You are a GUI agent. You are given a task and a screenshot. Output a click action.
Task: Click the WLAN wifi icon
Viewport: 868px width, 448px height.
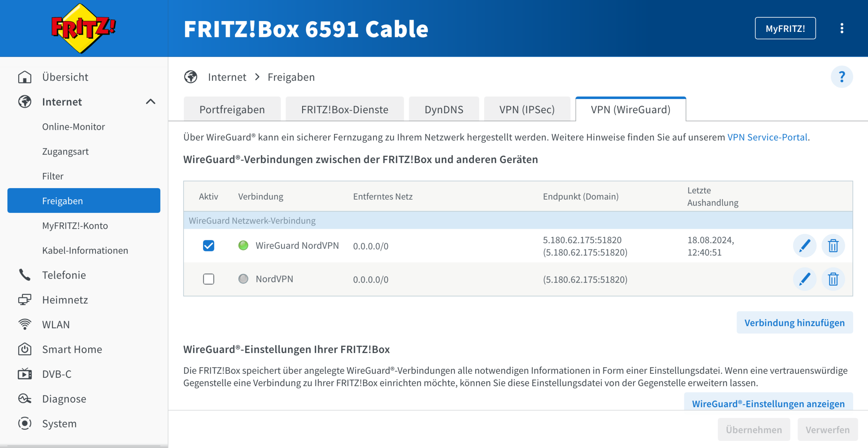pyautogui.click(x=25, y=324)
